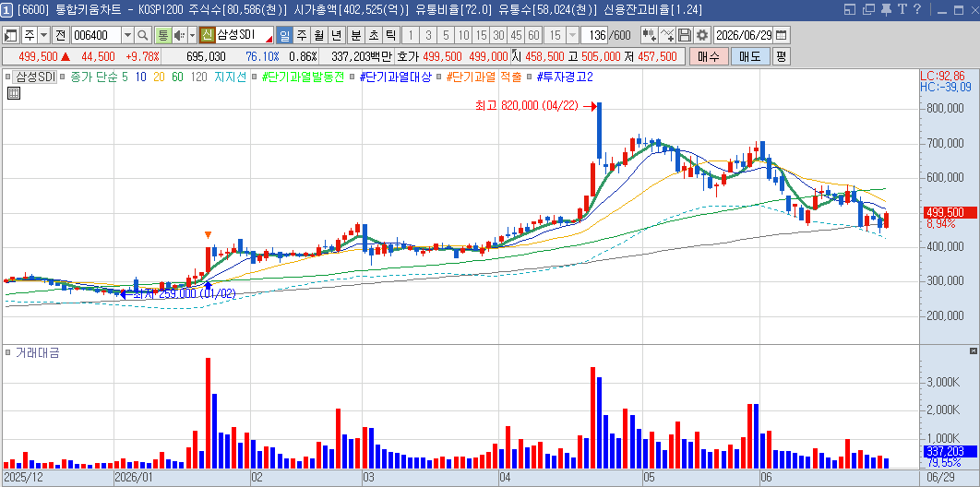
Task: Choose the 5 interval button
Action: (x=446, y=35)
